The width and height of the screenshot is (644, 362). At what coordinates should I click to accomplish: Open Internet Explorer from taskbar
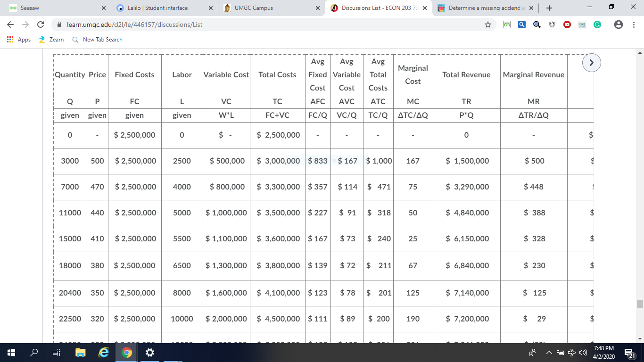click(x=103, y=352)
